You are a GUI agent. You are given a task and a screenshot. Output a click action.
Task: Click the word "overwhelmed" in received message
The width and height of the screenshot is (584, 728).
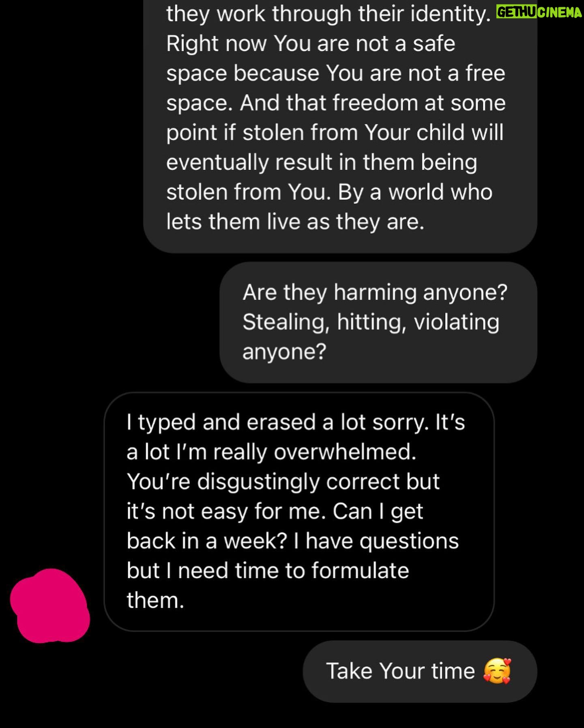(345, 452)
